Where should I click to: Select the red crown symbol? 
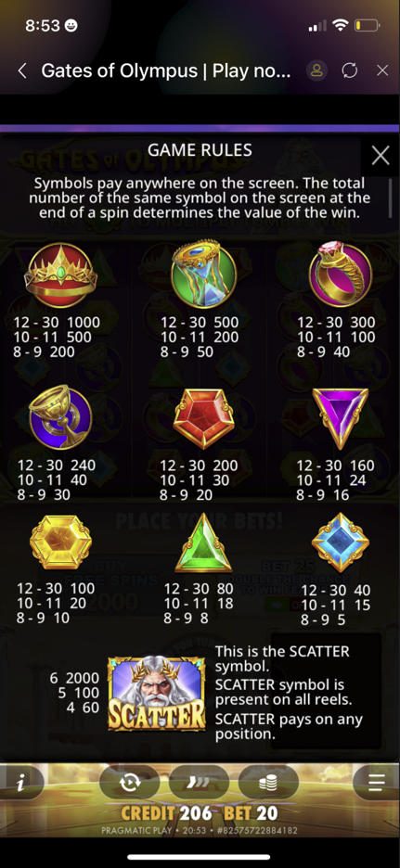(61, 275)
